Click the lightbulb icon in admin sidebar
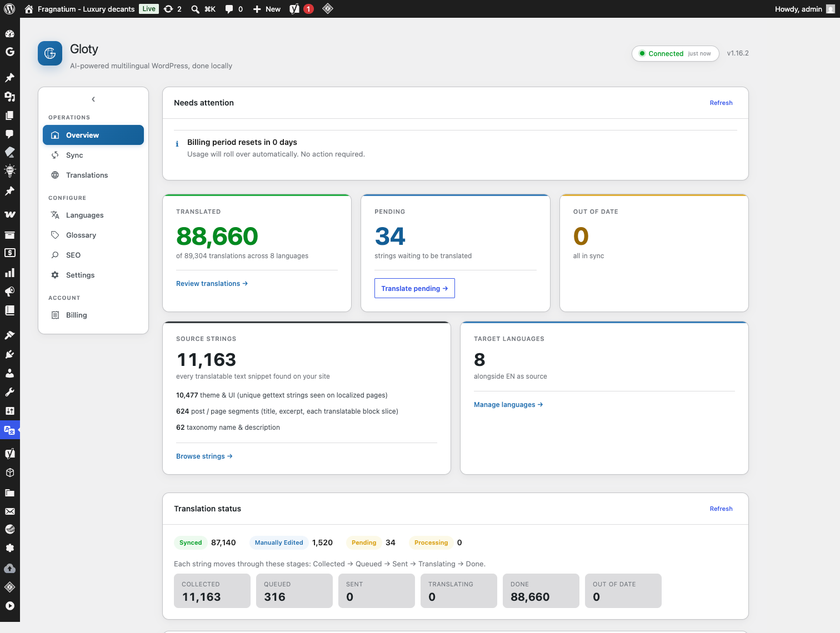 pyautogui.click(x=9, y=170)
